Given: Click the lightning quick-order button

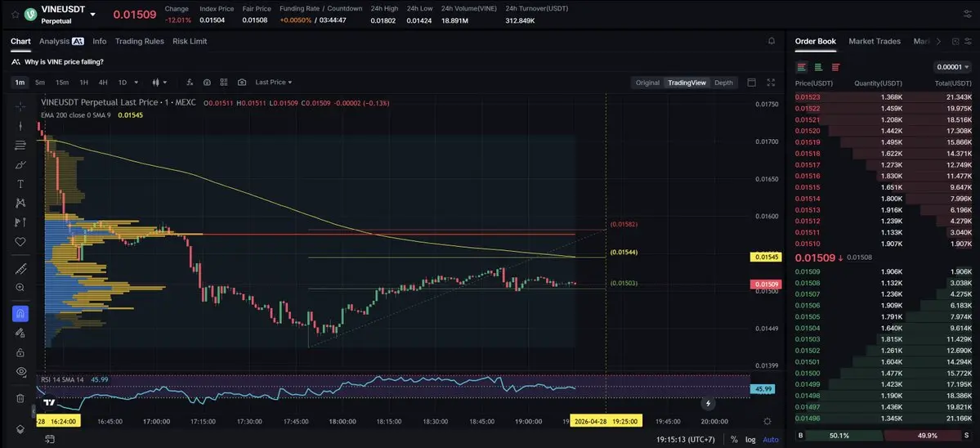Looking at the screenshot, I should (x=708, y=404).
